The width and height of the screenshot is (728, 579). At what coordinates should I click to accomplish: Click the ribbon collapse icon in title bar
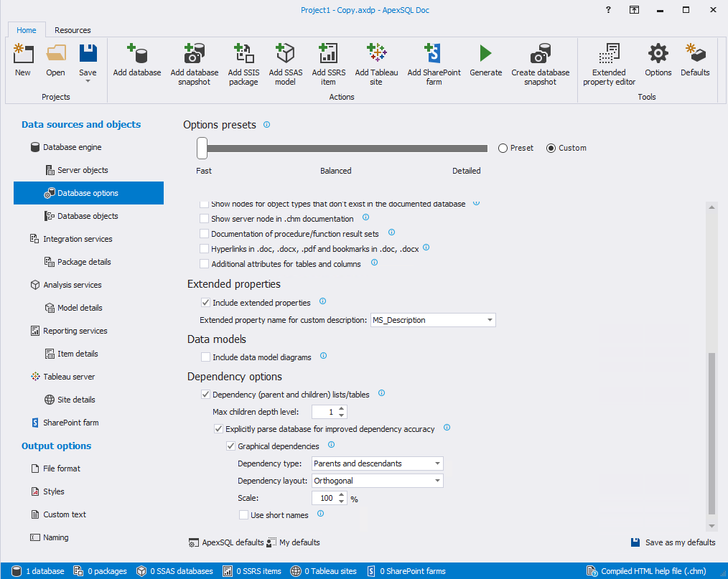click(634, 10)
